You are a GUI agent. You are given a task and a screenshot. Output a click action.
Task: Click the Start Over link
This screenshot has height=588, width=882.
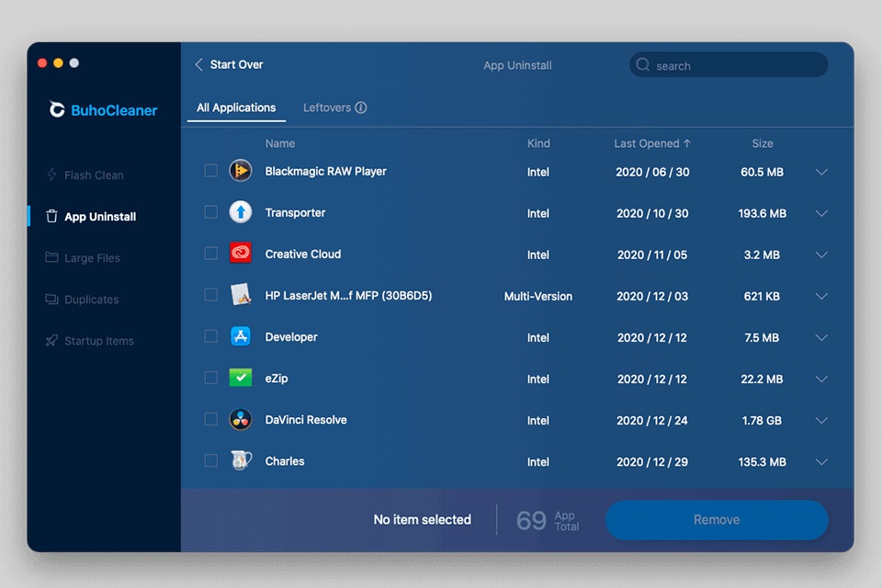(236, 64)
